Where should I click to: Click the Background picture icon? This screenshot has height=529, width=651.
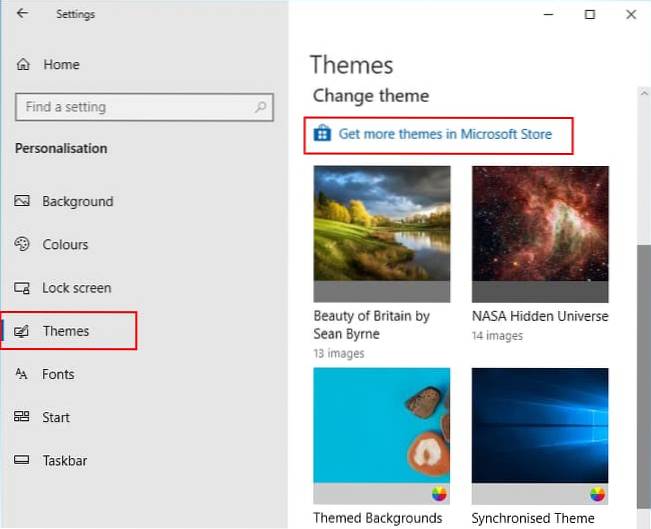(x=23, y=201)
